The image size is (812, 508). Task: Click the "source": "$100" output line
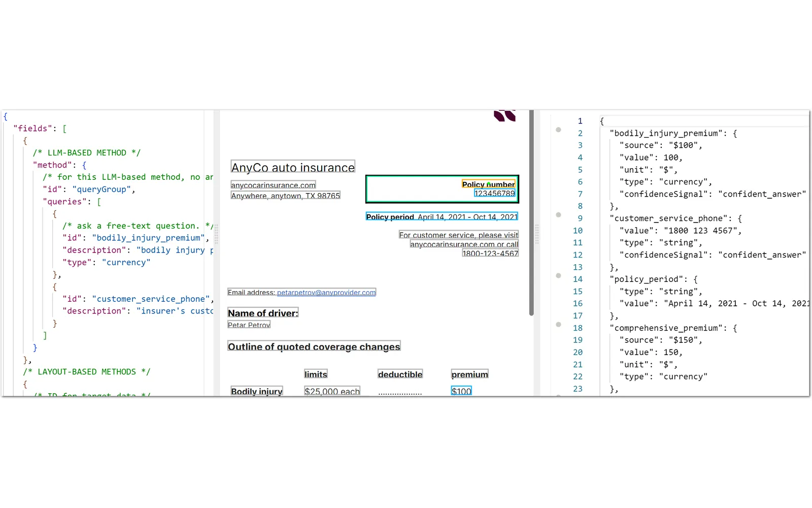tap(661, 145)
